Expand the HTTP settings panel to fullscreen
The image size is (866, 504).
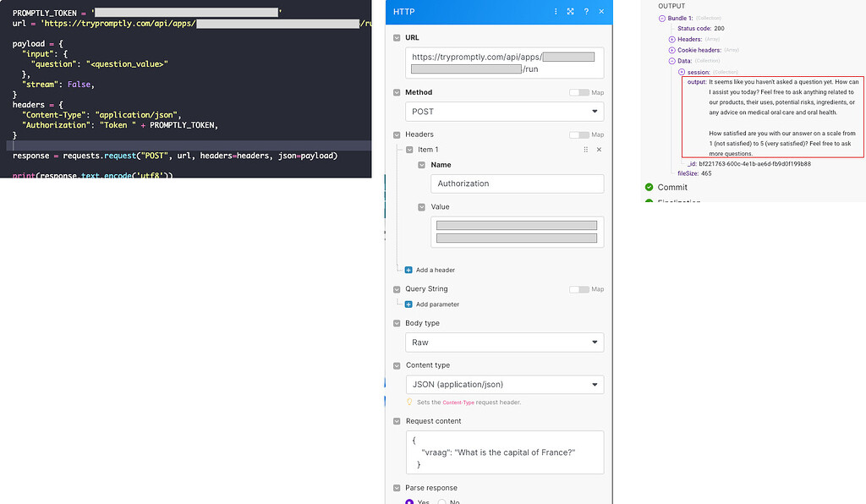point(570,11)
